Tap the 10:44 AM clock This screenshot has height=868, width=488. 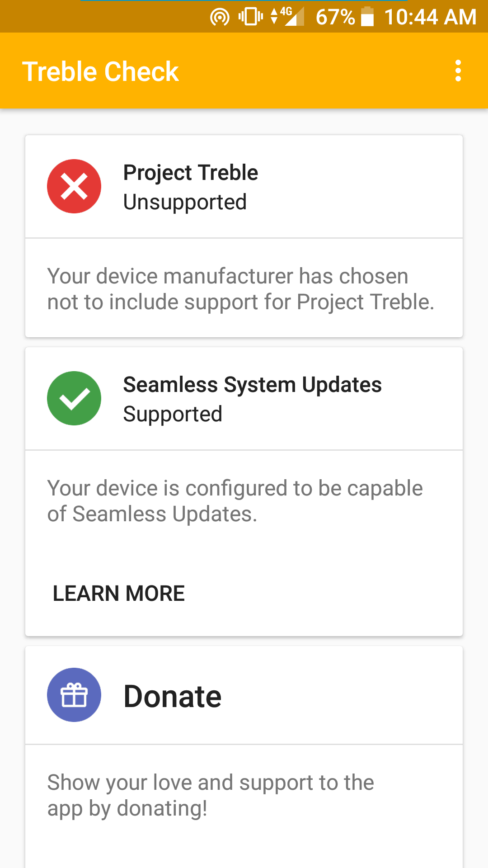(x=430, y=17)
